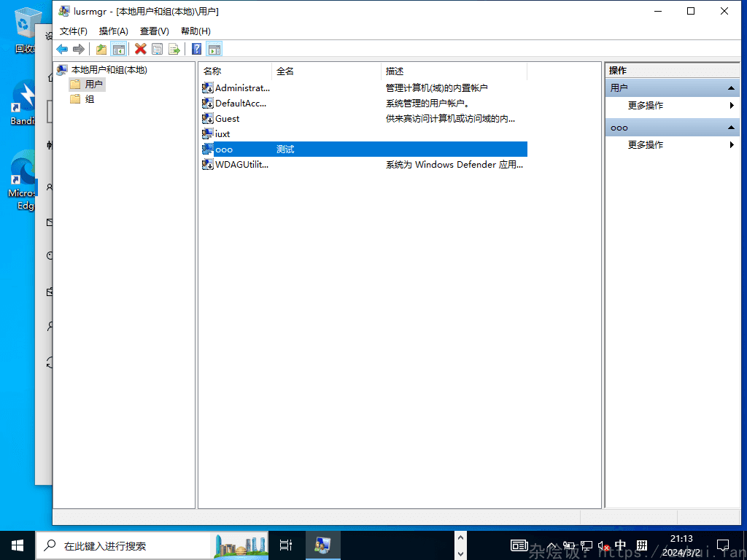Collapse the 用户 section in the 操作 pane
The image size is (747, 560).
[731, 88]
